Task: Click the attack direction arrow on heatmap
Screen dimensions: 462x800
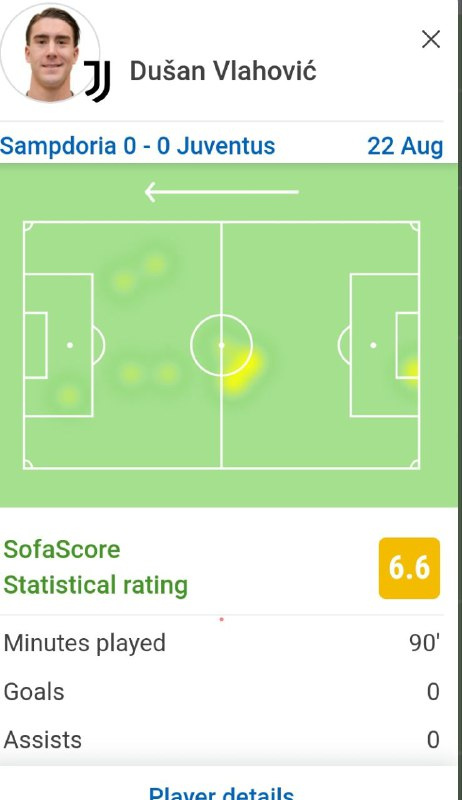Action: [221, 192]
